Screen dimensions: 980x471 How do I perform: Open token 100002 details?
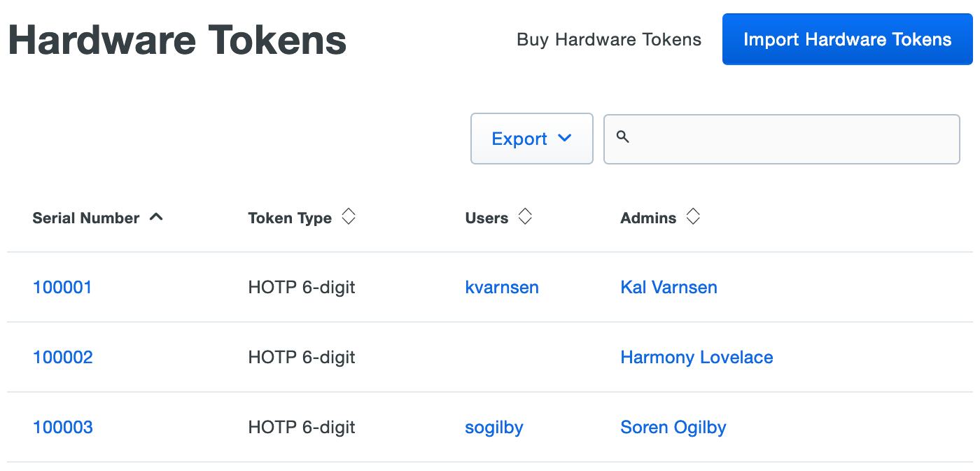[x=62, y=357]
